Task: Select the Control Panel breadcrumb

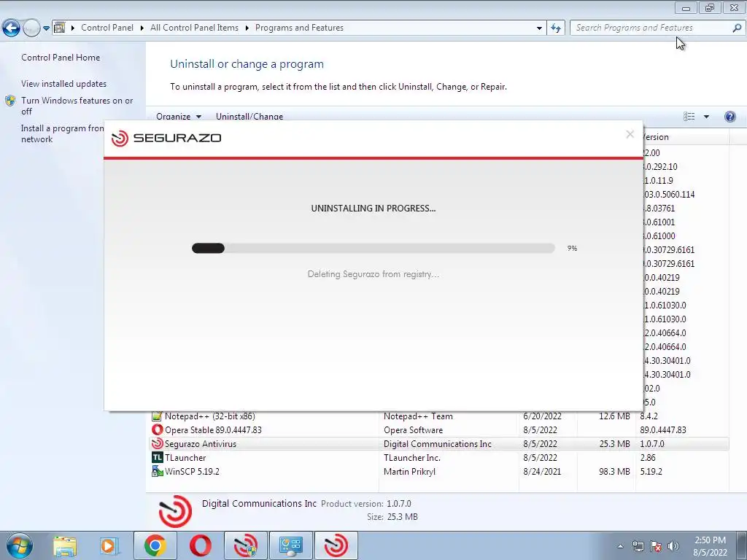Action: [x=107, y=28]
